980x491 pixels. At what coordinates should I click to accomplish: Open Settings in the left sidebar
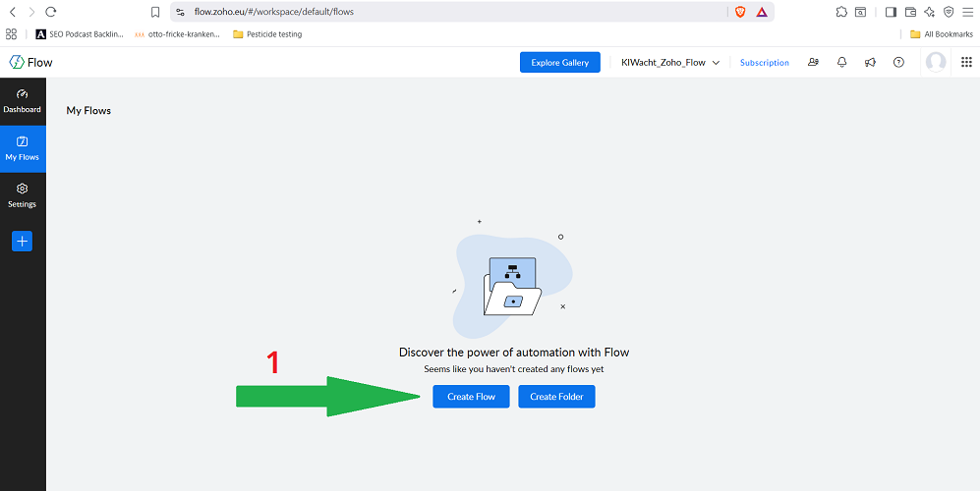22,194
